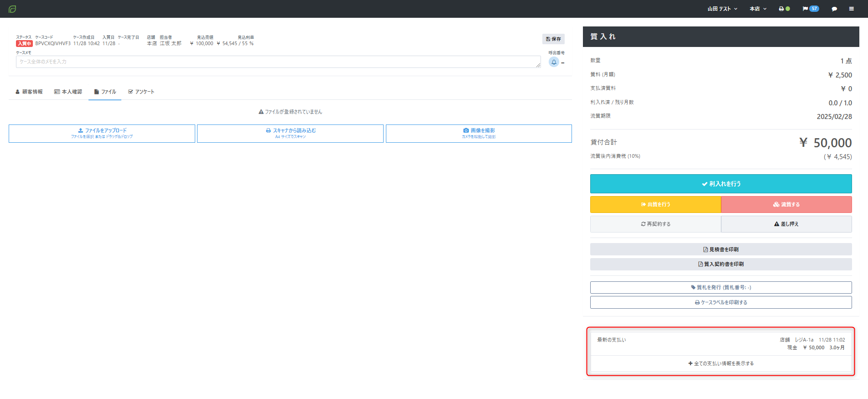Click the 質入れ panel header
This screenshot has width=868, height=399.
pyautogui.click(x=721, y=36)
